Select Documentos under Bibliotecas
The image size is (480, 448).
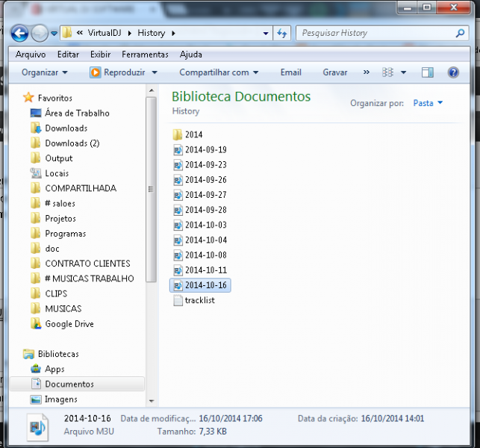69,384
